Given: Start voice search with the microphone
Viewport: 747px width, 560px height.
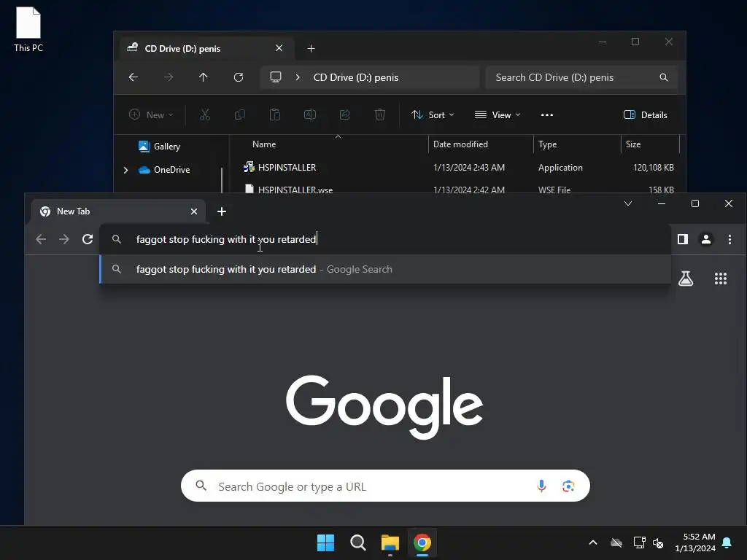Looking at the screenshot, I should pyautogui.click(x=541, y=486).
